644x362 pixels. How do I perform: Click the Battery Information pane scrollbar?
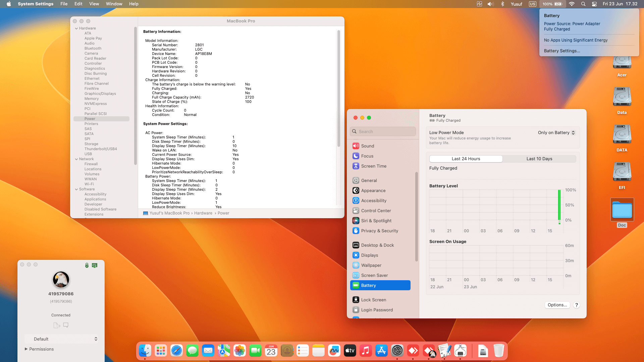click(339, 88)
